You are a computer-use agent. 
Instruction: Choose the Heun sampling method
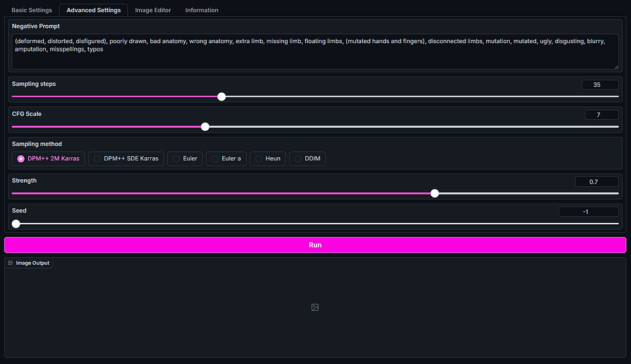pyautogui.click(x=267, y=158)
